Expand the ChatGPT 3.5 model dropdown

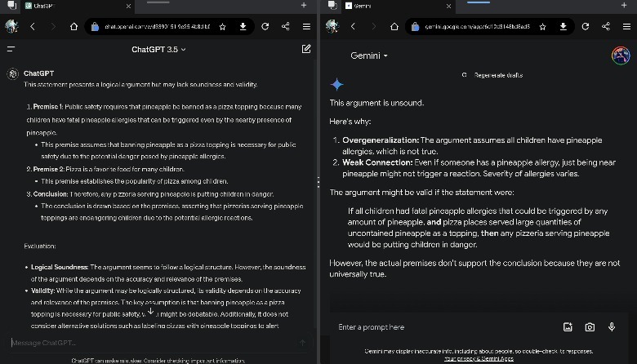coord(158,50)
